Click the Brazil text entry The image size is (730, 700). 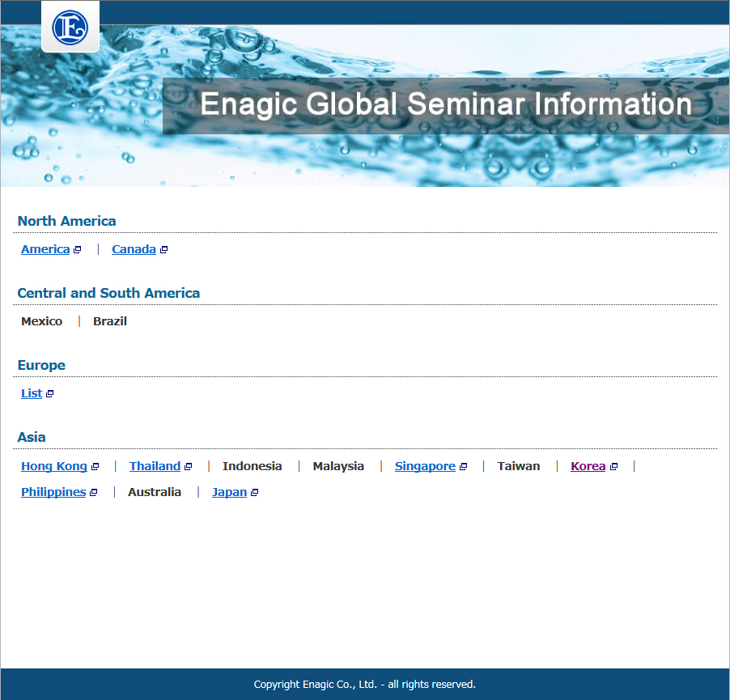110,321
